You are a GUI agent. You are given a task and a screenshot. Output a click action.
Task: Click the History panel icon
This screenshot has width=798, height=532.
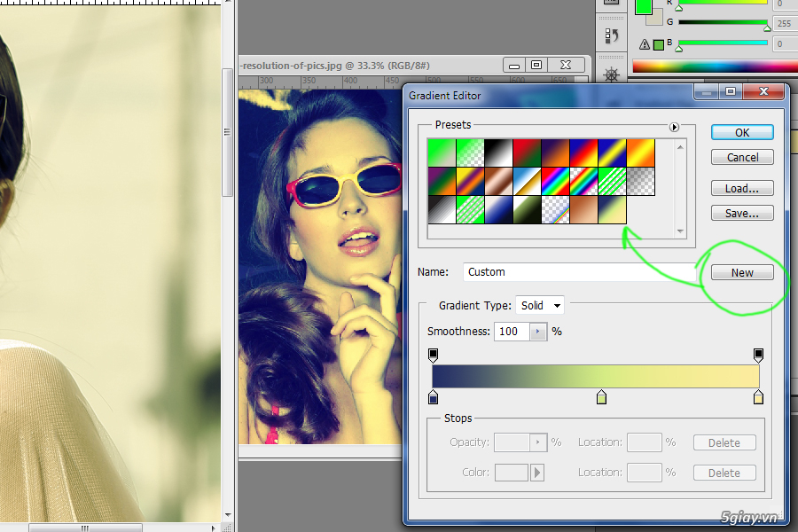pos(611,36)
